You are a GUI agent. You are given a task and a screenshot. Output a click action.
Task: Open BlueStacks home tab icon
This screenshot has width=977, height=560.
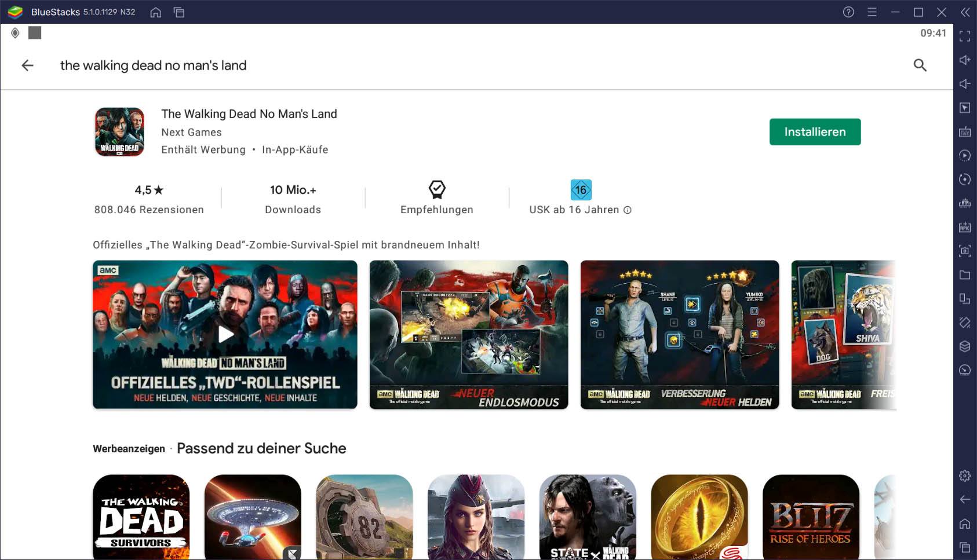(155, 12)
